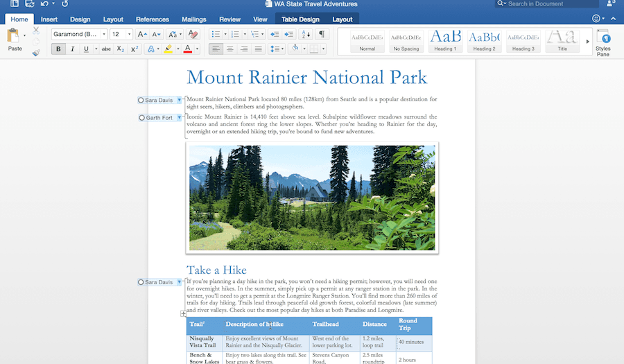Open the feedback smiley dropdown
This screenshot has height=364, width=624.
point(598,18)
